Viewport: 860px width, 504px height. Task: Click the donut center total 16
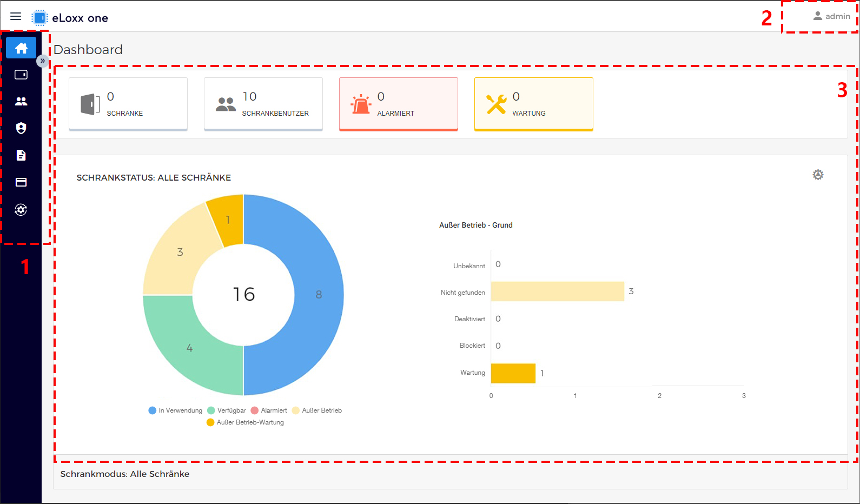coord(244,294)
